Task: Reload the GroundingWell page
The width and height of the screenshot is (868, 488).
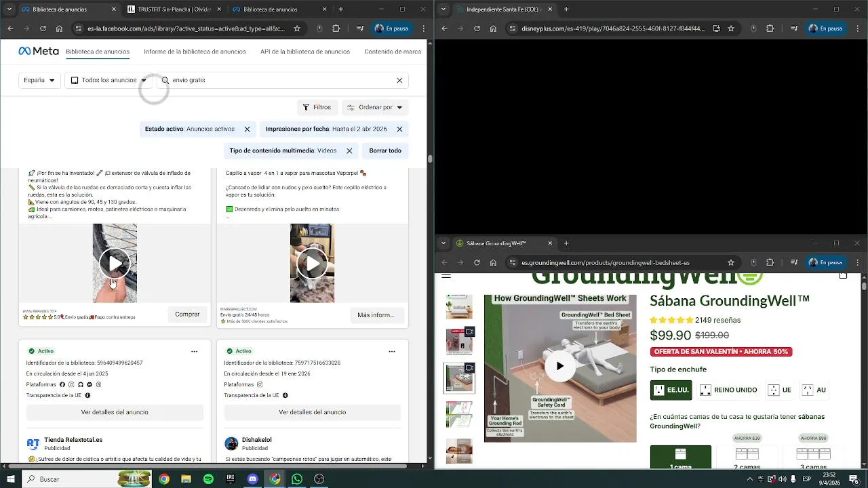Action: pyautogui.click(x=477, y=262)
